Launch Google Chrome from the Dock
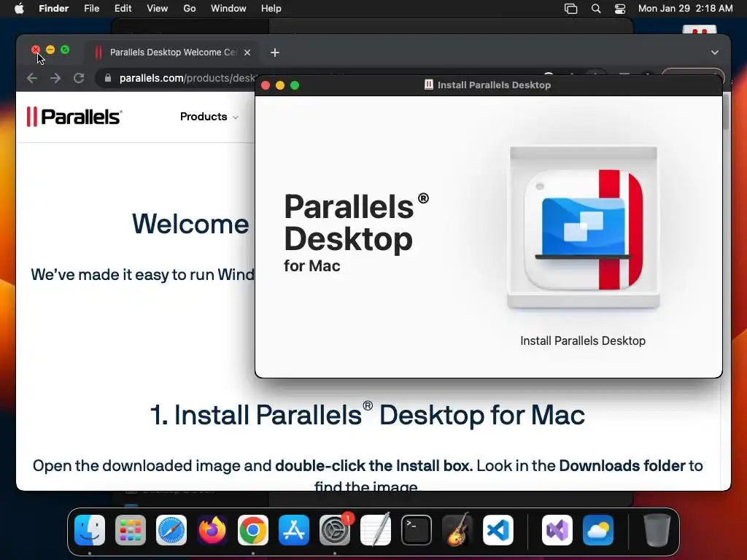747x560 pixels. [x=253, y=530]
